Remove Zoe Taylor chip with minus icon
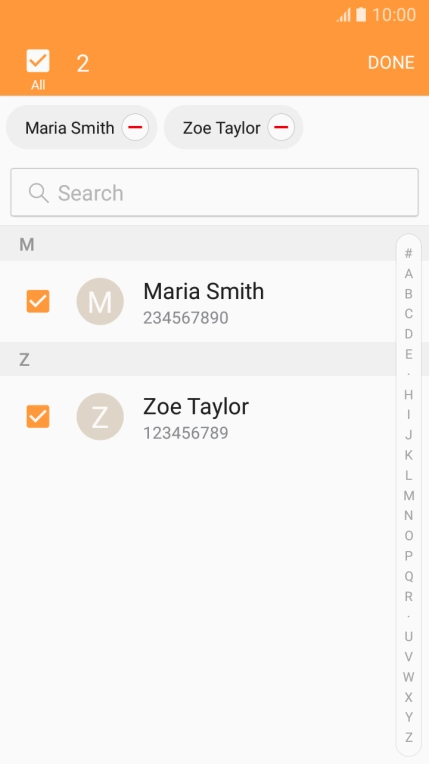This screenshot has height=764, width=429. point(281,127)
